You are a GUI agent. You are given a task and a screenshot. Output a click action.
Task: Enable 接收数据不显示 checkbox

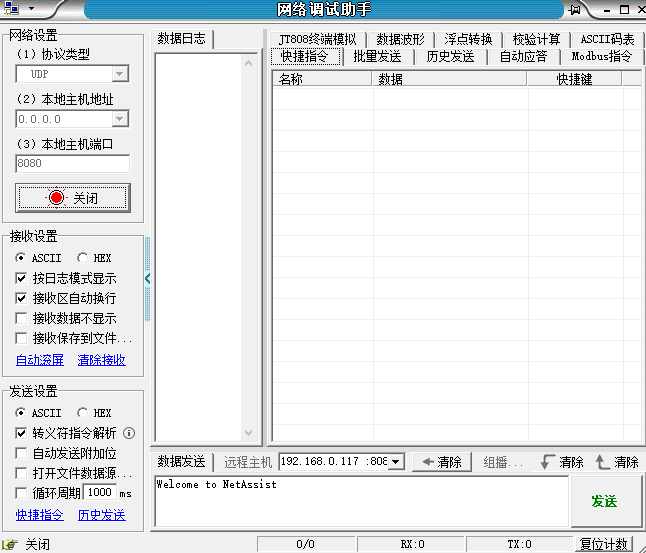[x=22, y=318]
